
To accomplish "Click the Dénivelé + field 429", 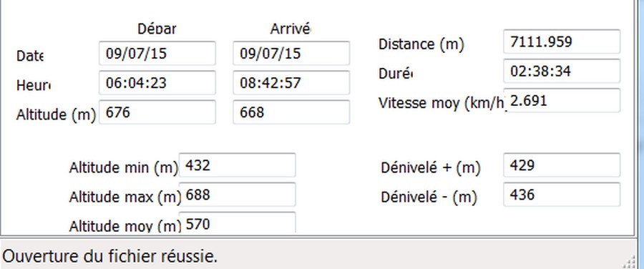I will 562,165.
